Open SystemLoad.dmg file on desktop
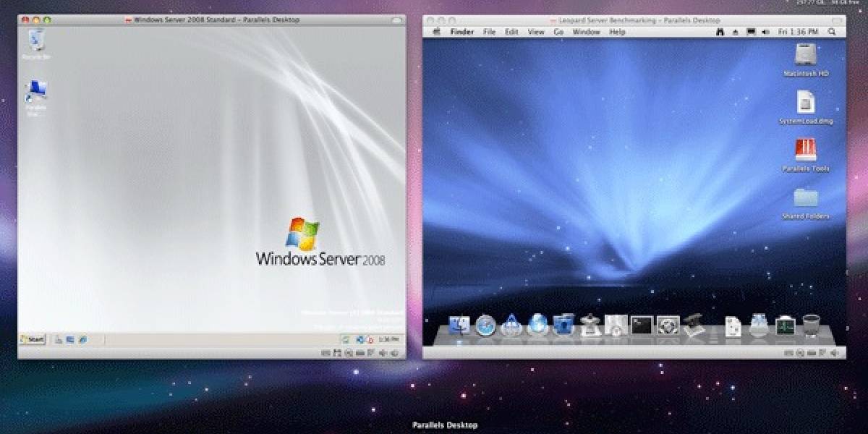Image resolution: width=868 pixels, height=434 pixels. 806,107
